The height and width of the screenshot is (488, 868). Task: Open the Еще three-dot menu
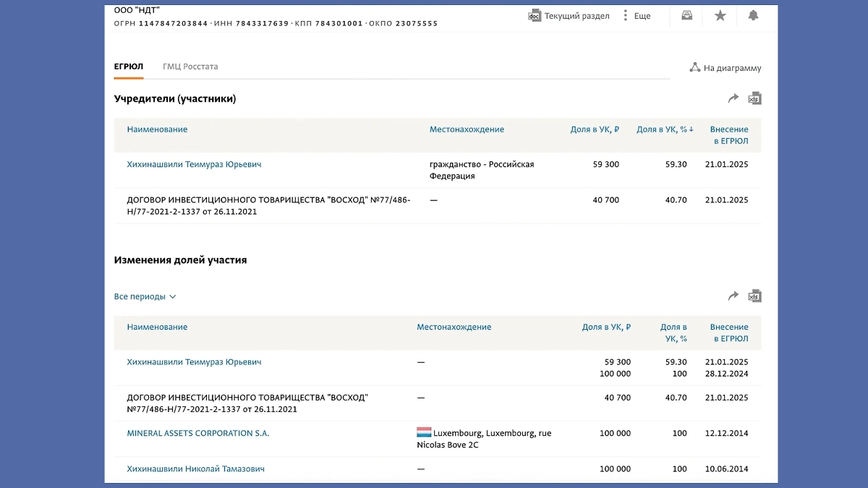636,16
